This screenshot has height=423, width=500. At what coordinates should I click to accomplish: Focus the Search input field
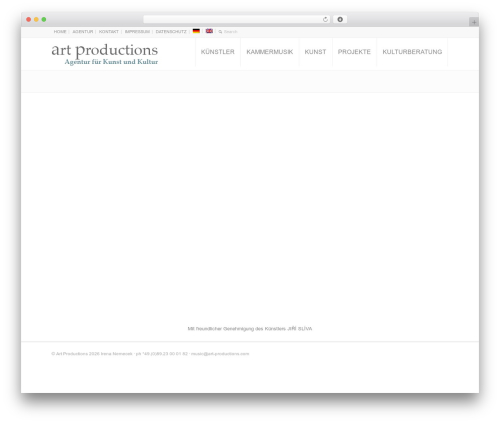(x=231, y=32)
